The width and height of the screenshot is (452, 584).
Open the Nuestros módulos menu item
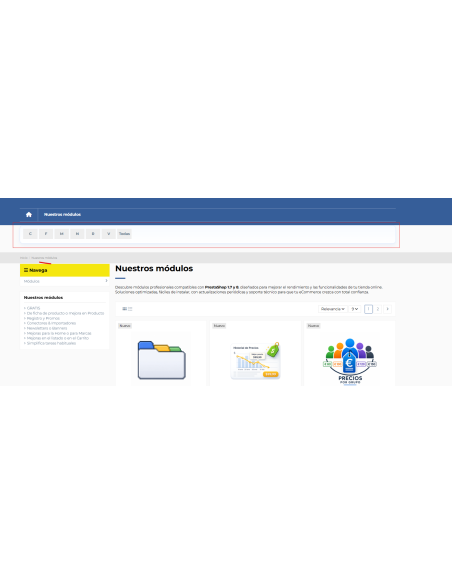62,215
